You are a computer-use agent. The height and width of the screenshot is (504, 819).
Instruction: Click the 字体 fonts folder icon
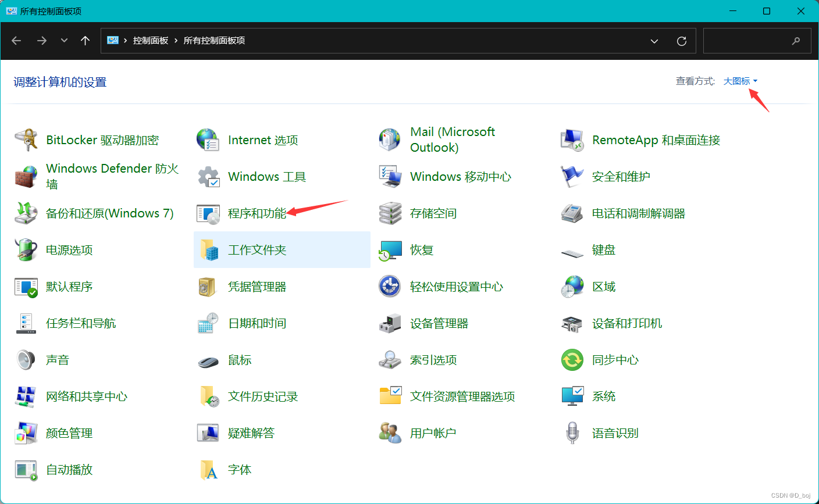tap(209, 470)
